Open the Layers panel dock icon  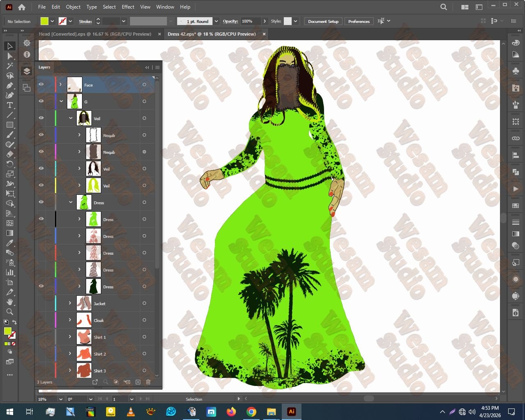tap(27, 71)
